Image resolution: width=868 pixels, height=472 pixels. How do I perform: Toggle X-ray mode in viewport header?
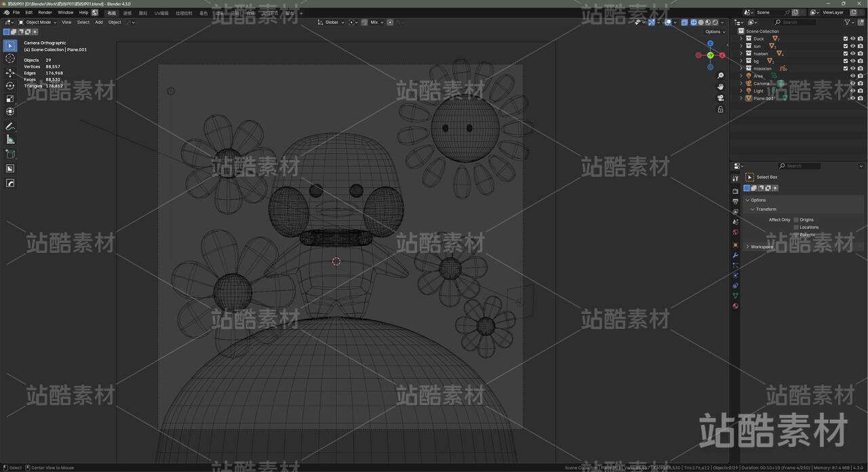(684, 22)
